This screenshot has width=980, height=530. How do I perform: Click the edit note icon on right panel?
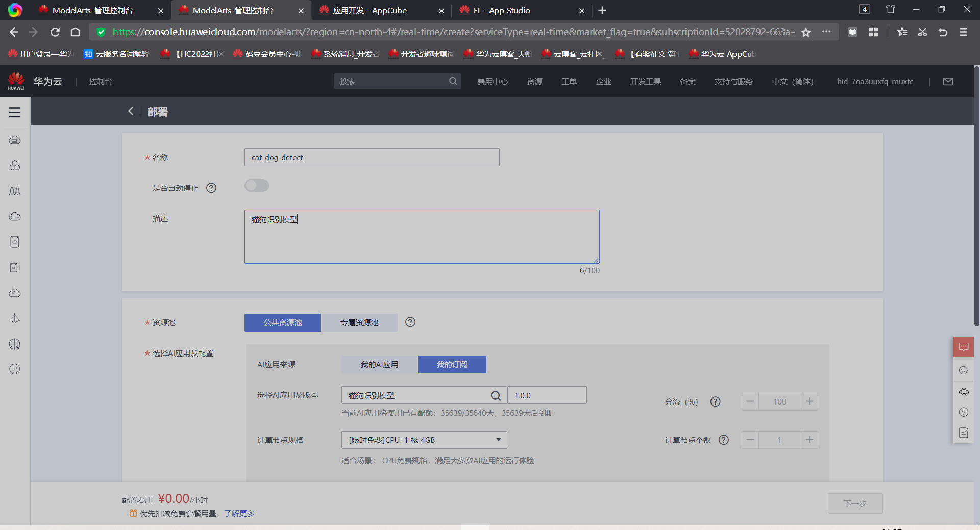[964, 433]
